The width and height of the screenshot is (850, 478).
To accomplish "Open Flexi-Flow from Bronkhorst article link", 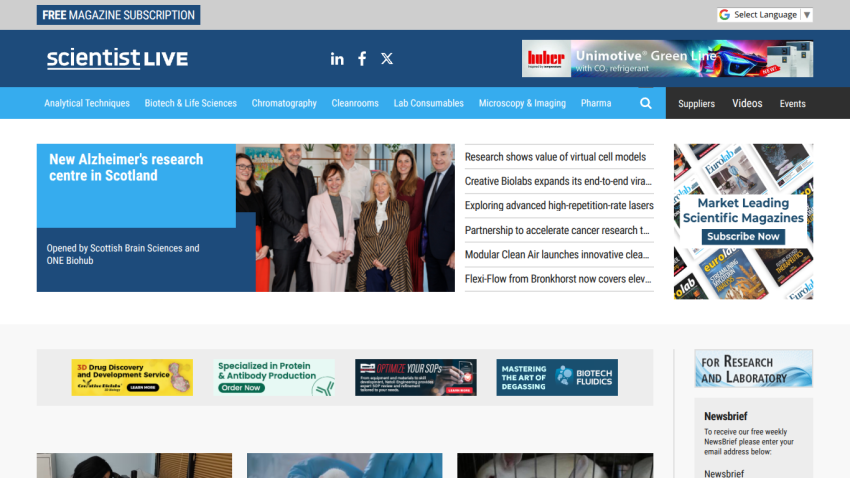I will coord(558,279).
